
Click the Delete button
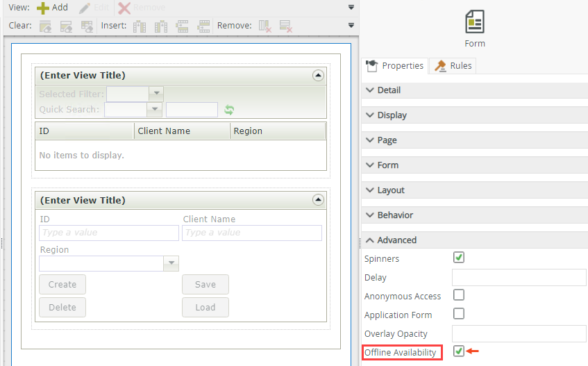[x=62, y=308]
